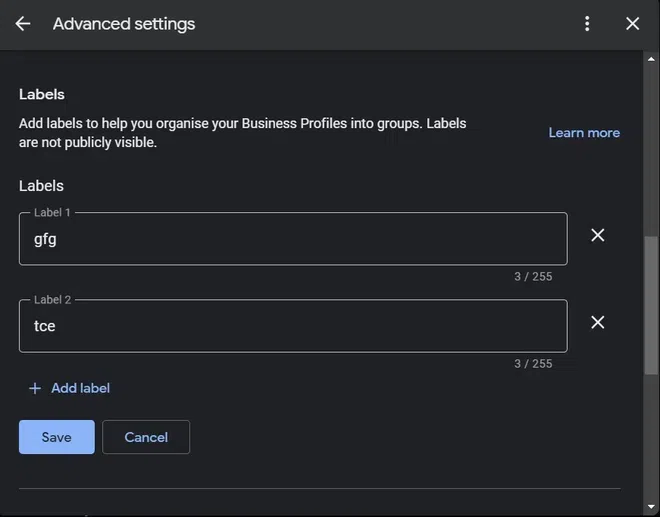Select the labels description paragraph text

tap(243, 133)
